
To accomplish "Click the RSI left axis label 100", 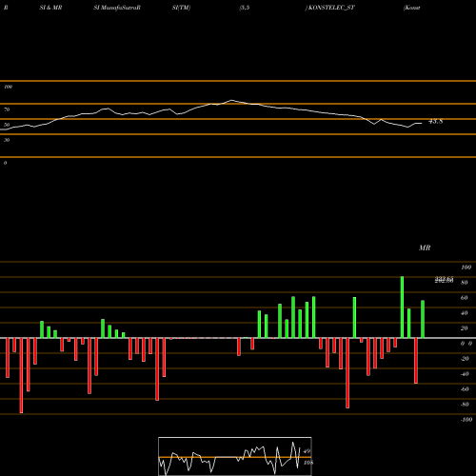I will 8,87.
